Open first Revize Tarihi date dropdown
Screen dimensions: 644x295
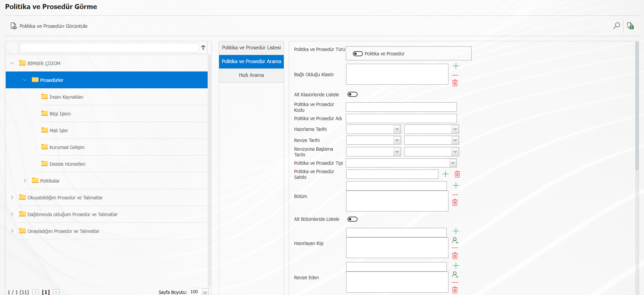(x=397, y=140)
